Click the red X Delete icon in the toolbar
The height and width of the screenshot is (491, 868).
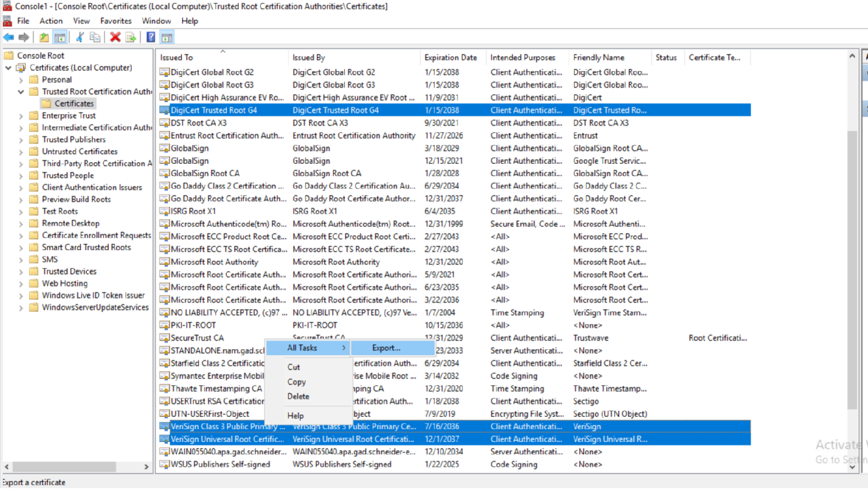tap(116, 37)
